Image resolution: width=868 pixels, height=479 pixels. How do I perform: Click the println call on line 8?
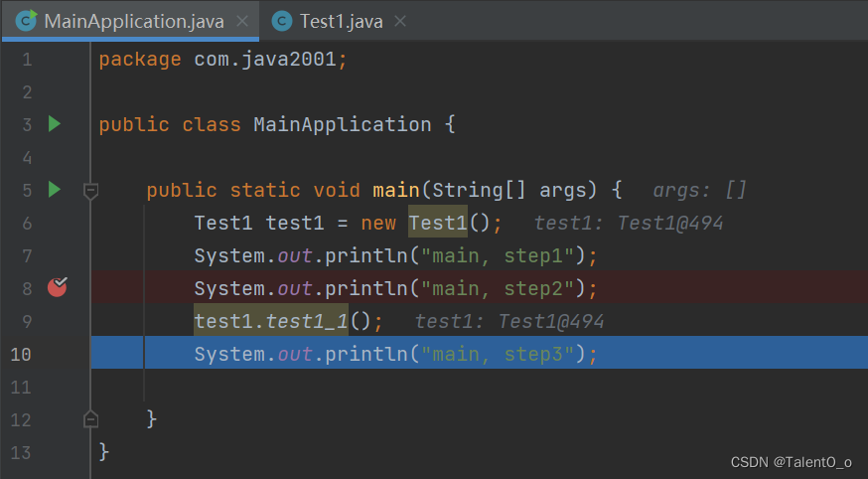coord(365,288)
